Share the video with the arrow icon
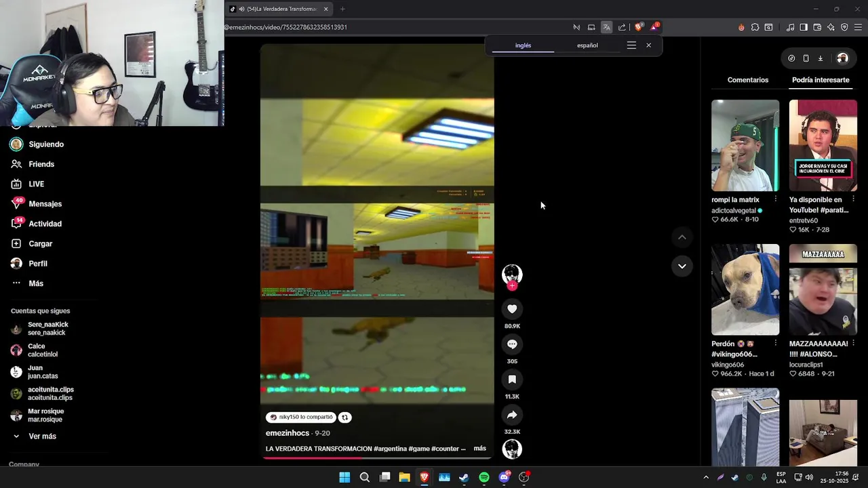The image size is (868, 488). 512,415
